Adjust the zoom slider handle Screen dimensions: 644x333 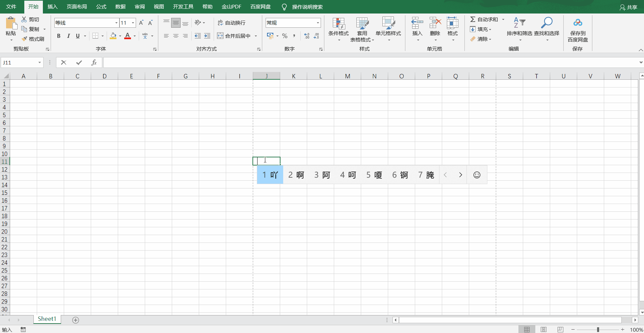598,330
